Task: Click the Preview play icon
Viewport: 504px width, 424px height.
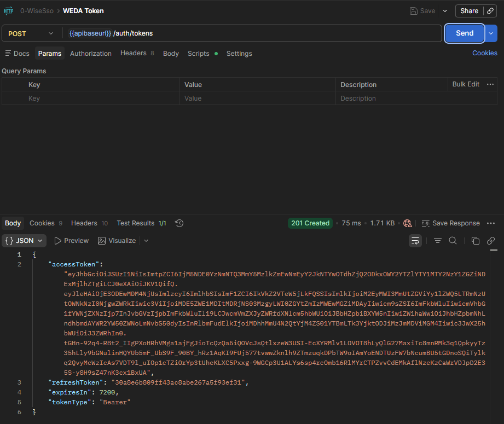Action: point(57,241)
